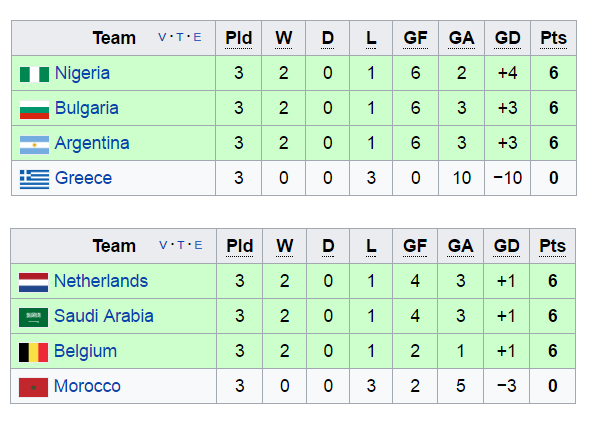Click the Morocco flag icon
Screen dimensions: 596x433
click(33, 387)
